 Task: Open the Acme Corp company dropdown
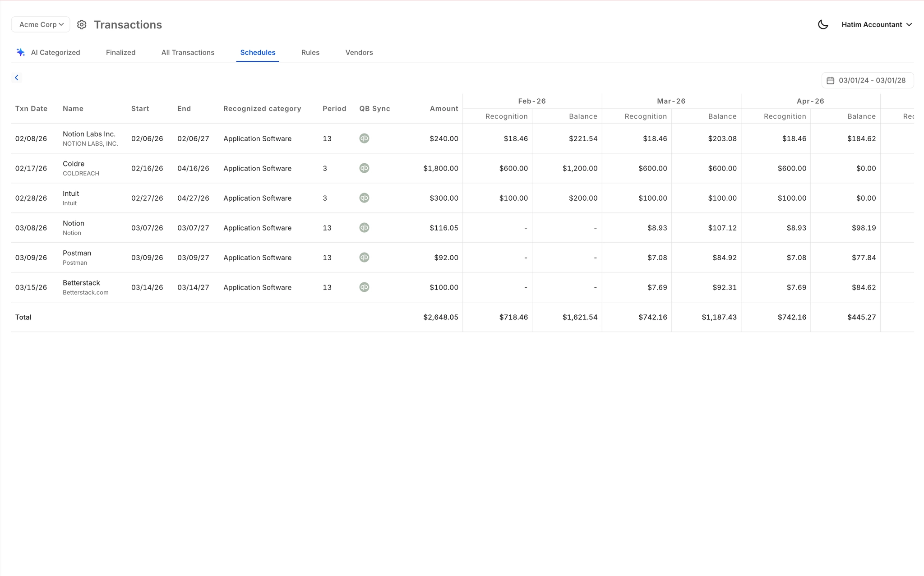click(x=41, y=25)
